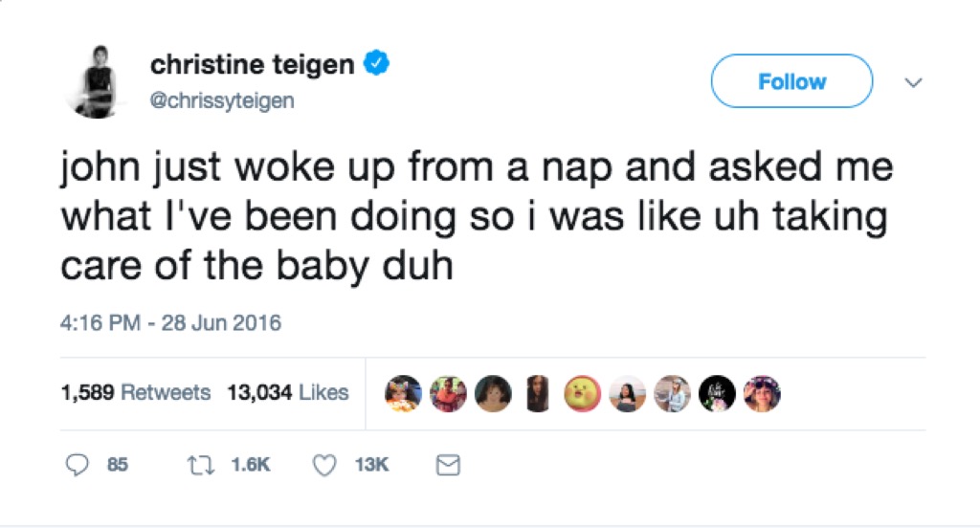This screenshot has height=528, width=980.
Task: Expand the tweet options chevron
Action: [913, 83]
